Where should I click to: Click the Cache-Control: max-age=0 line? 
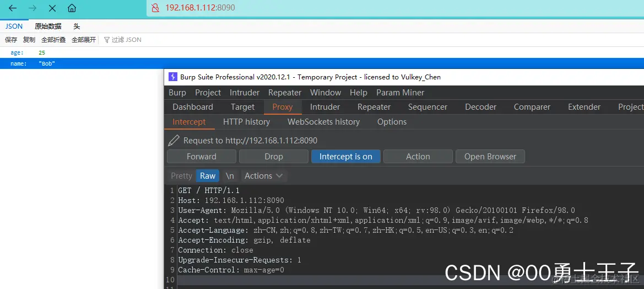(231, 270)
